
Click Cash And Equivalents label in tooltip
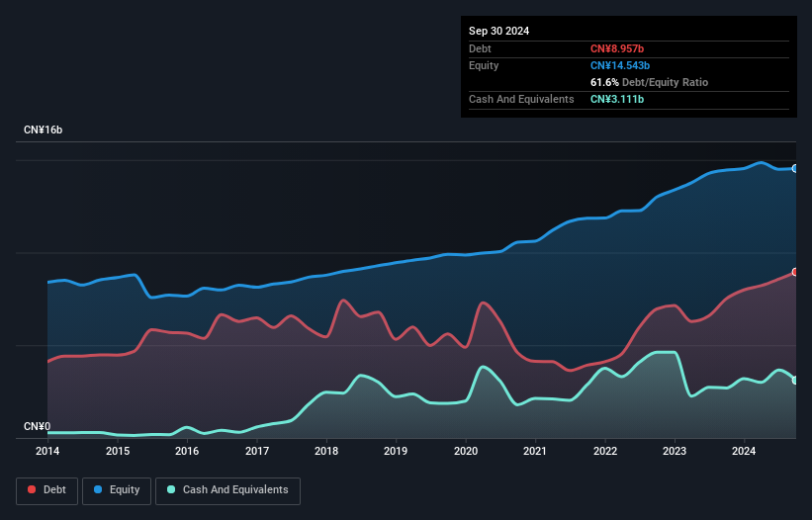click(x=521, y=99)
